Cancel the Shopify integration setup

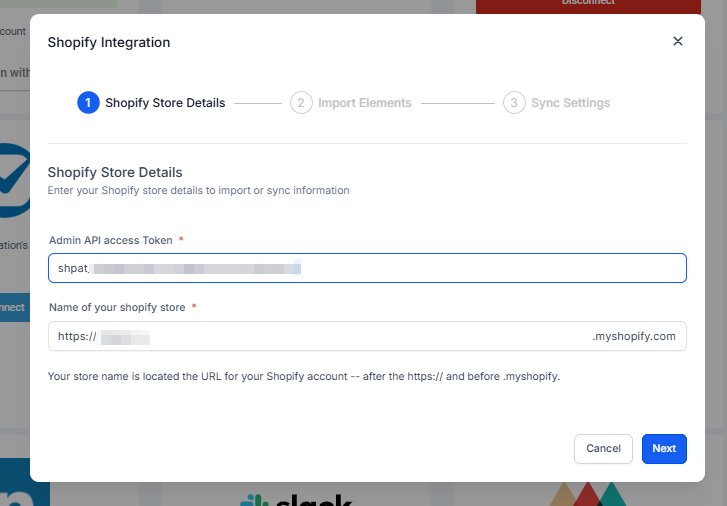pos(603,449)
